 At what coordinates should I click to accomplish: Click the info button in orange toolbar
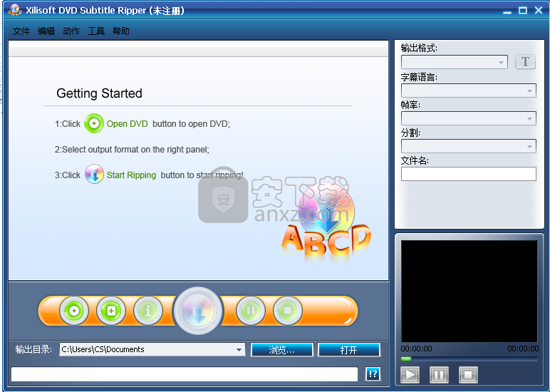coord(148,311)
